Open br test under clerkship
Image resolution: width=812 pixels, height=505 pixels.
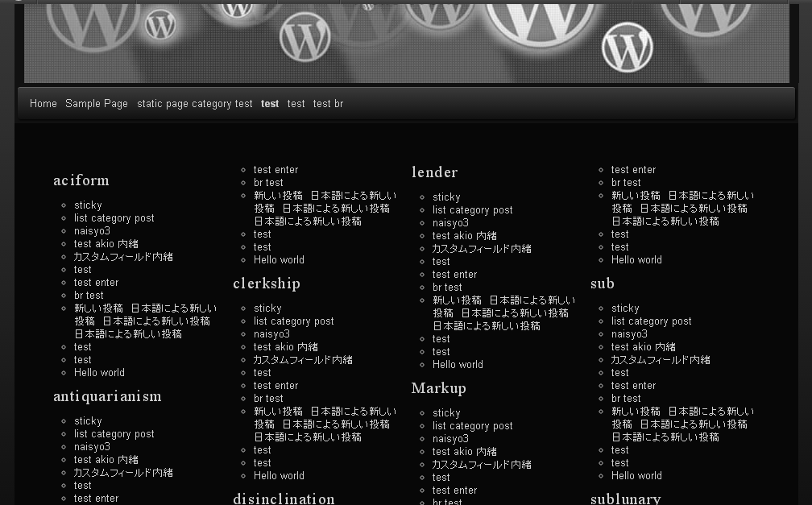coord(268,399)
